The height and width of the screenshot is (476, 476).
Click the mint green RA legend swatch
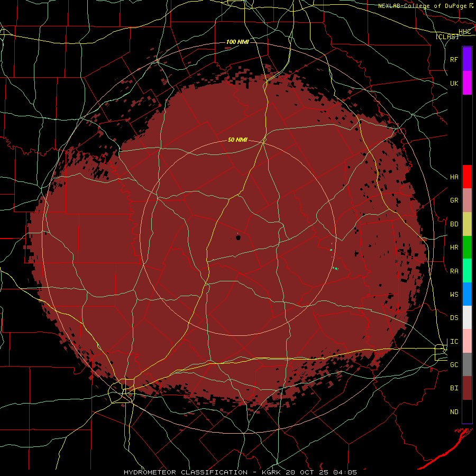467,271
